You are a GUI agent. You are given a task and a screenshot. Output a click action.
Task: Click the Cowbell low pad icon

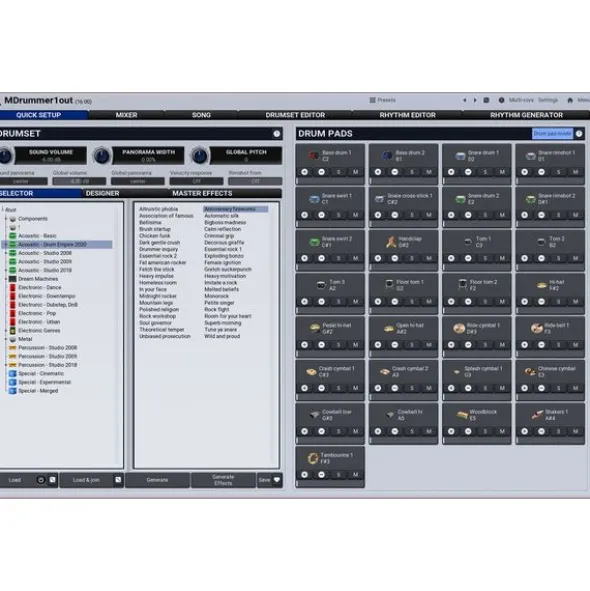click(315, 415)
